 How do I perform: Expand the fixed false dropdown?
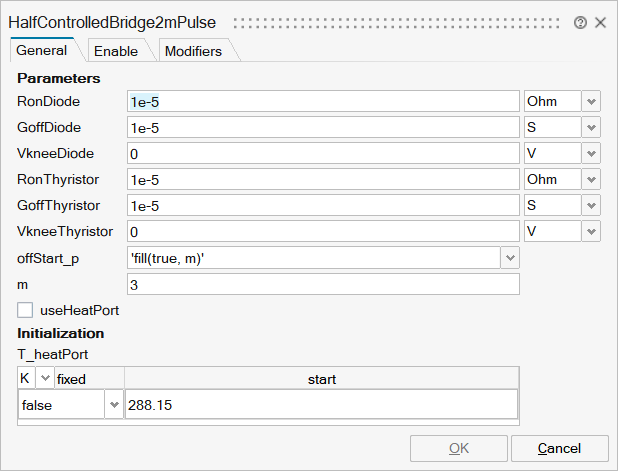click(x=113, y=405)
